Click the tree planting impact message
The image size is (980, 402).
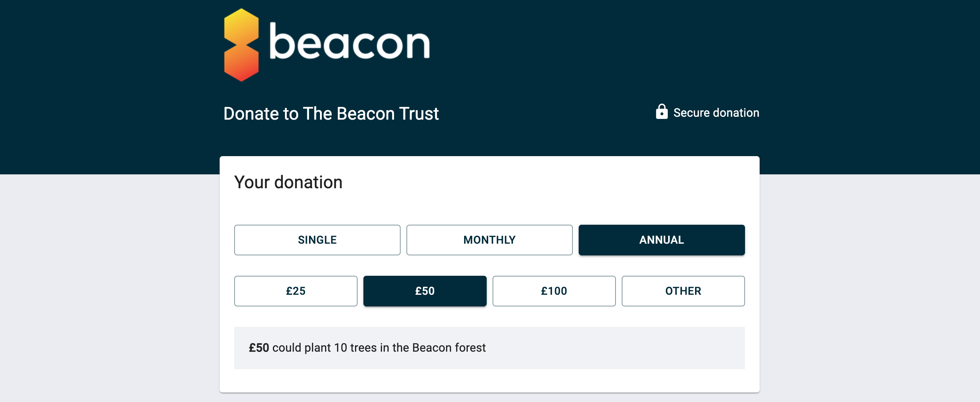point(367,347)
